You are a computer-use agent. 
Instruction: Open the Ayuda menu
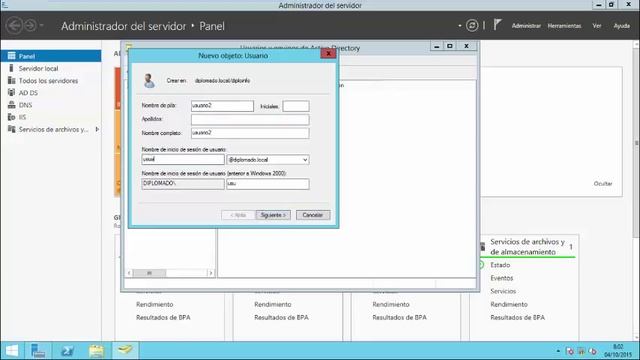click(621, 26)
